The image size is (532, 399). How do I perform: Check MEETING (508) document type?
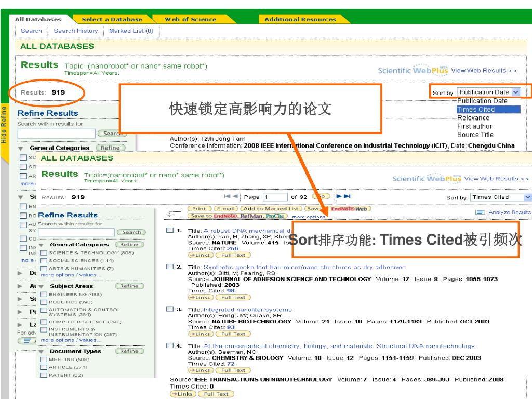[x=44, y=360]
